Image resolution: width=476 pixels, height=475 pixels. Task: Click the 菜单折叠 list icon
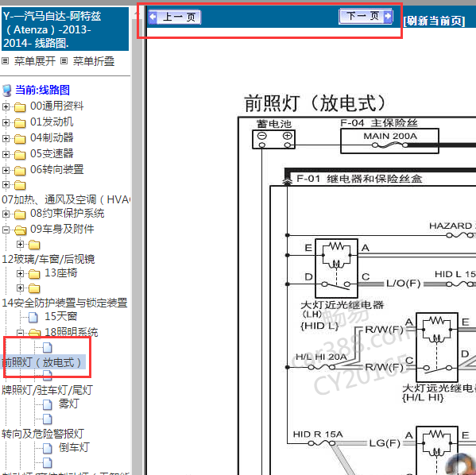pos(64,61)
